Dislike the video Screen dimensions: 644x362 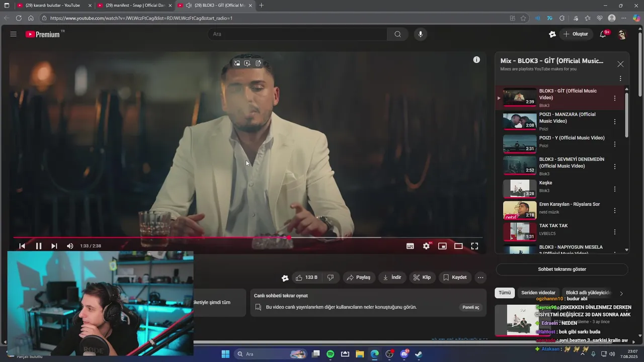331,278
